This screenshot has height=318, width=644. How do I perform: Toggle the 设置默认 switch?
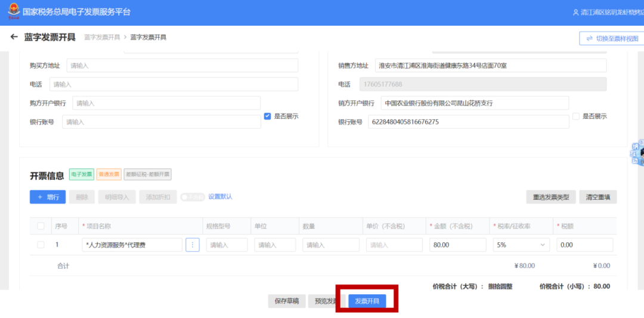(x=192, y=197)
